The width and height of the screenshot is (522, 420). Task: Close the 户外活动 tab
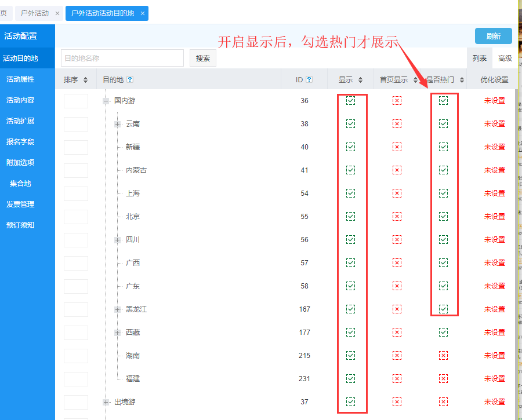[57, 13]
